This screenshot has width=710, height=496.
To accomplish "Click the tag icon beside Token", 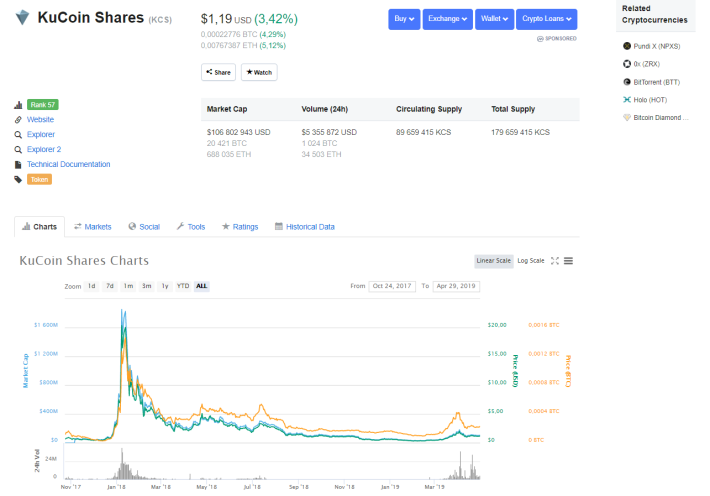I will 18,179.
